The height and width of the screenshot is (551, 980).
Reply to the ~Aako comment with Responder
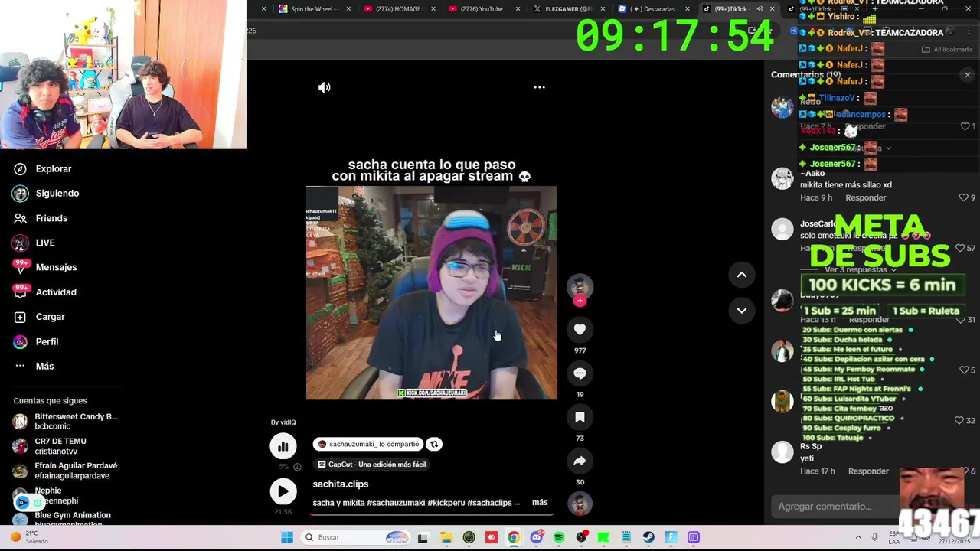[x=865, y=197]
